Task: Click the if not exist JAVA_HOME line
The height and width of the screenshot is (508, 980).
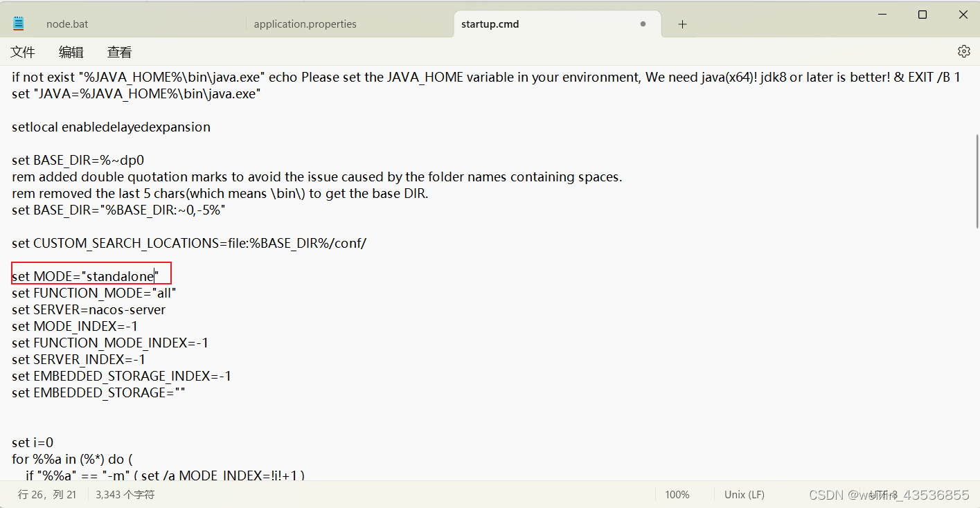Action: 486,77
